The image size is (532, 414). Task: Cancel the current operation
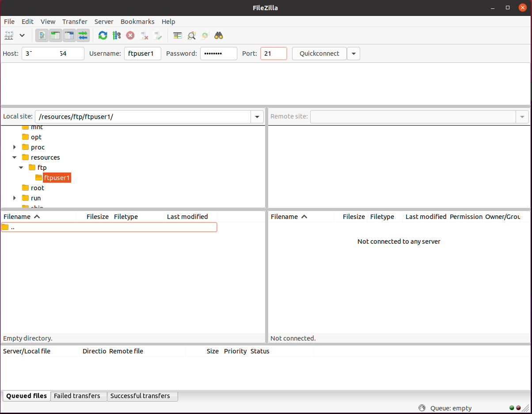coord(130,35)
